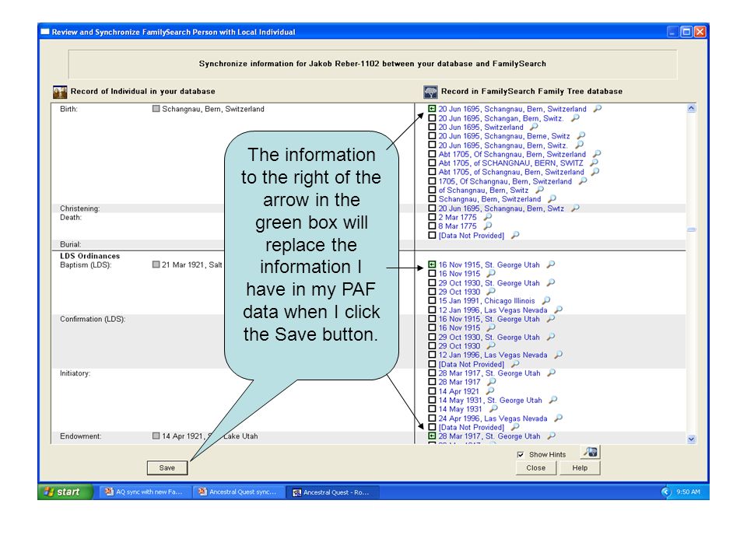The image size is (747, 560).
Task: Click magnifier beside 'Abt 1705, Of Schangnau, Bern, Switzerland'
Action: click(597, 154)
